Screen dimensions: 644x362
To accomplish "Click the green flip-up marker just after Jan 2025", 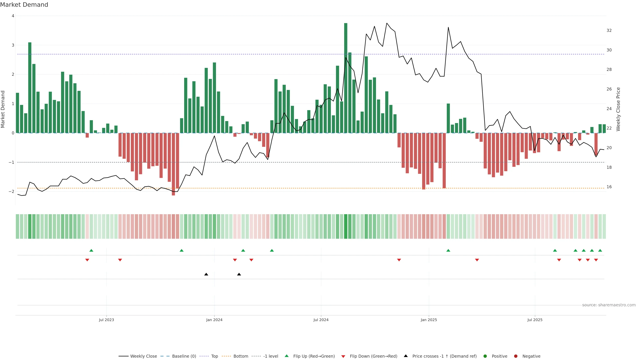I will tap(448, 250).
